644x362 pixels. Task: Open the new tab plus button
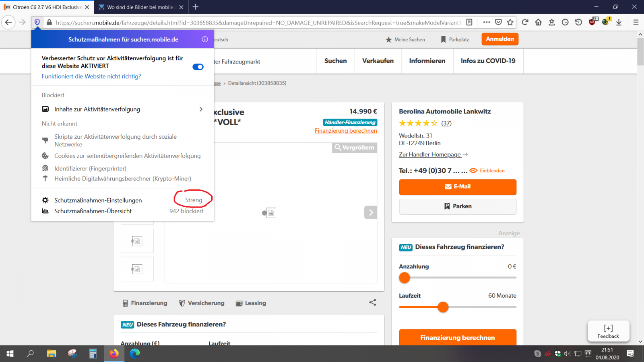pos(196,7)
